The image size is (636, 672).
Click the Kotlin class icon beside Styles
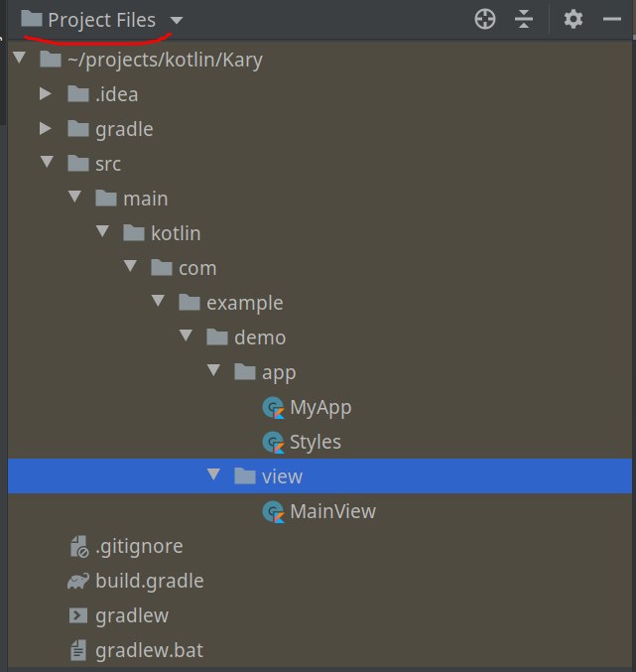click(273, 443)
